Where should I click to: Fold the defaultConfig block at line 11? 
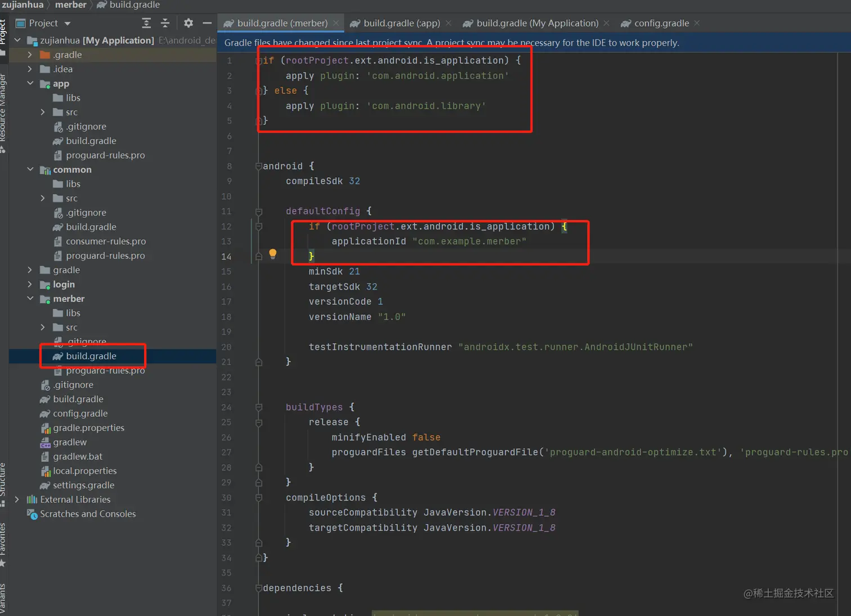point(258,212)
